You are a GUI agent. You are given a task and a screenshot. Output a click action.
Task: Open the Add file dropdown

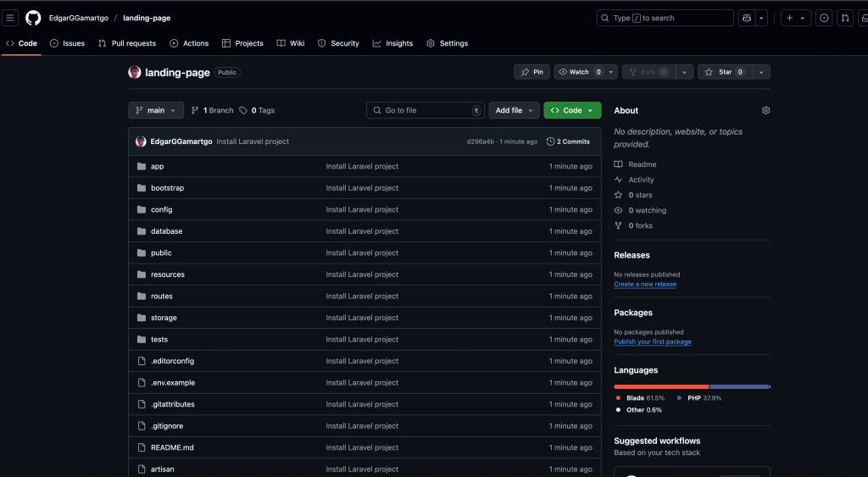pyautogui.click(x=515, y=110)
